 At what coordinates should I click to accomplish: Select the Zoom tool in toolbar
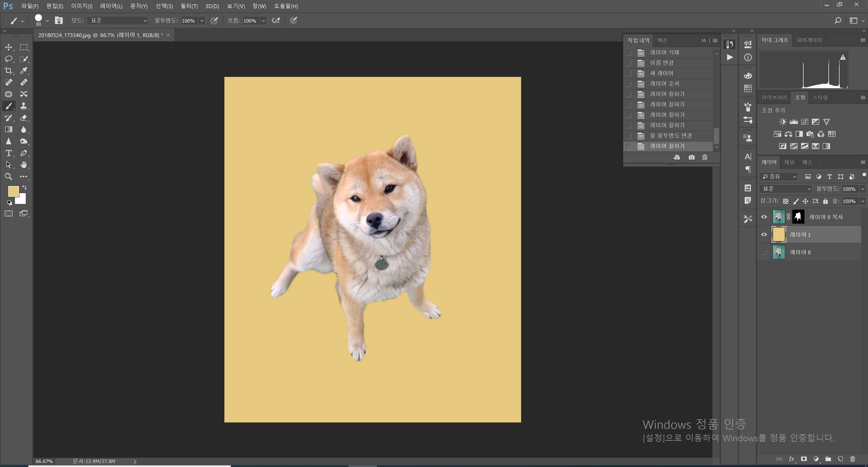click(9, 177)
